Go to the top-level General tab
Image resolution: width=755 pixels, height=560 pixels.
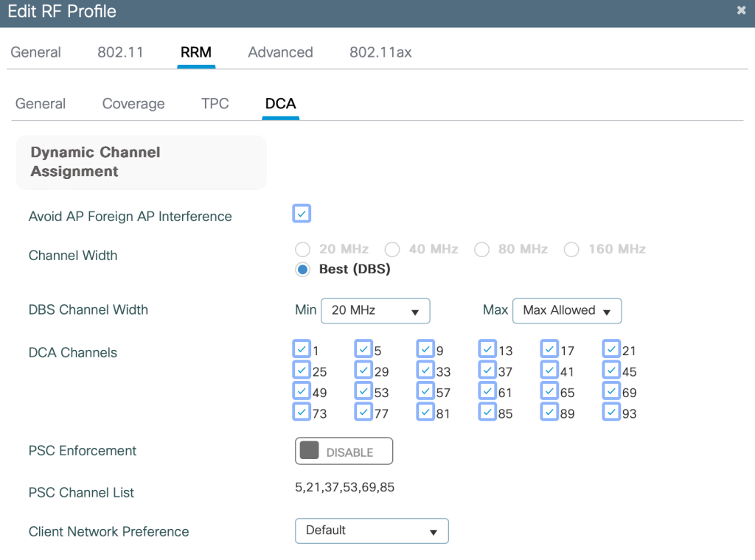35,52
